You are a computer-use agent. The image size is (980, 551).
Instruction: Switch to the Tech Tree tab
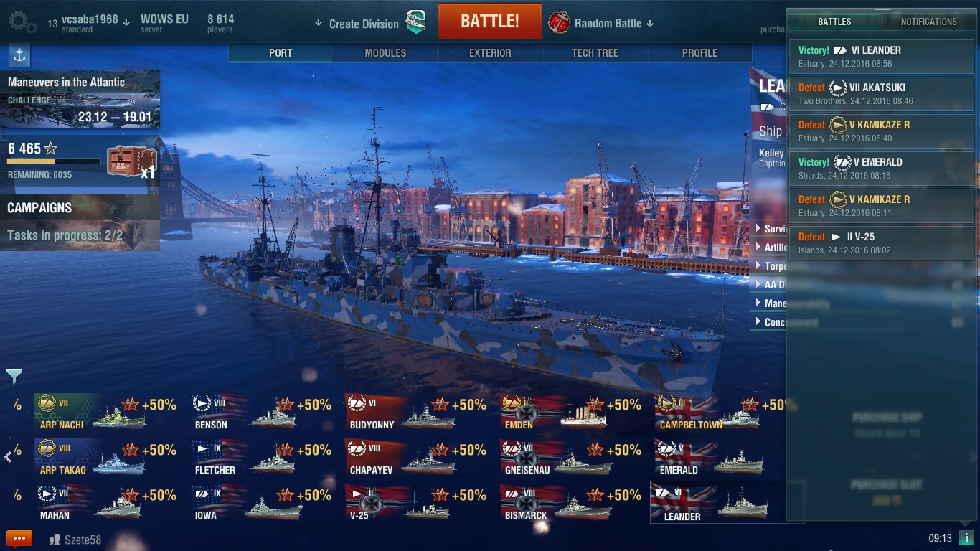coord(595,53)
